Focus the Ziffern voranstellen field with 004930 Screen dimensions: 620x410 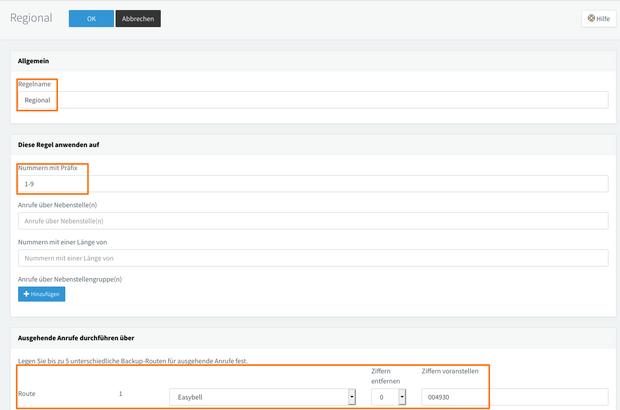click(514, 396)
